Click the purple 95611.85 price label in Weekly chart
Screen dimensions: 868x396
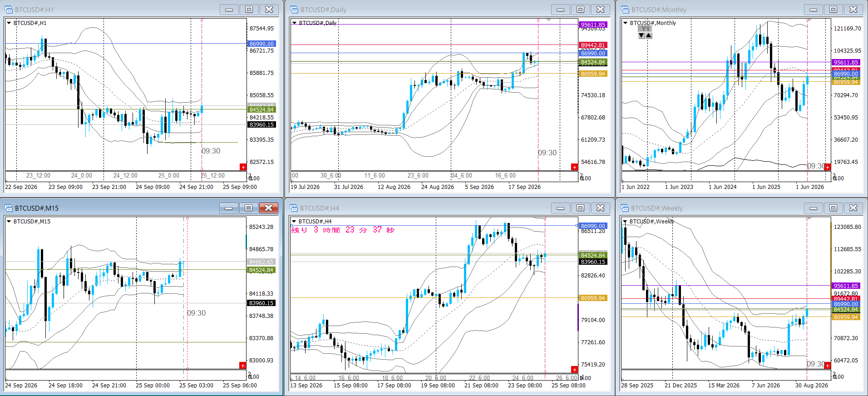(846, 286)
